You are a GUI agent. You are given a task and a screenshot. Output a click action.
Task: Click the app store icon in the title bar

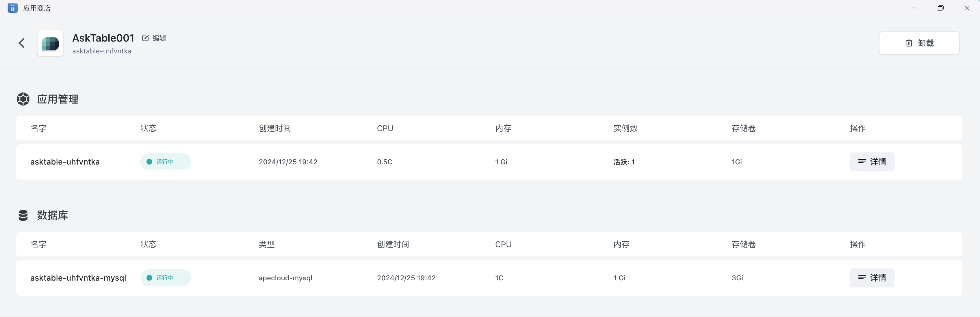12,8
